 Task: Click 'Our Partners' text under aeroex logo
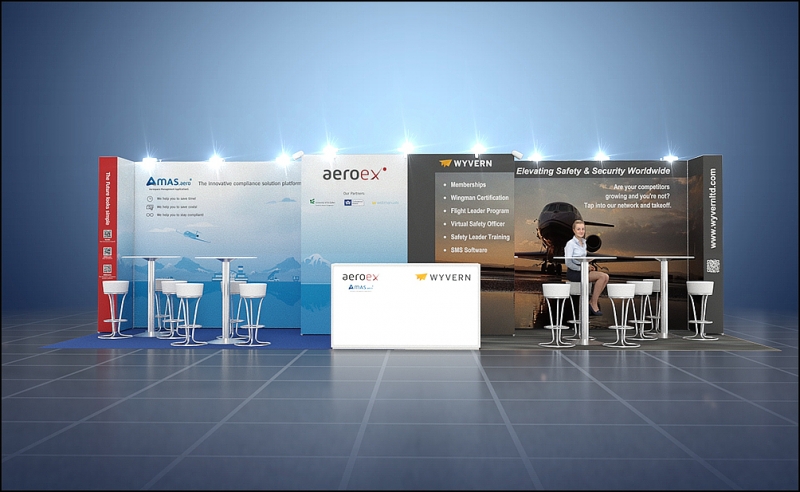354,194
